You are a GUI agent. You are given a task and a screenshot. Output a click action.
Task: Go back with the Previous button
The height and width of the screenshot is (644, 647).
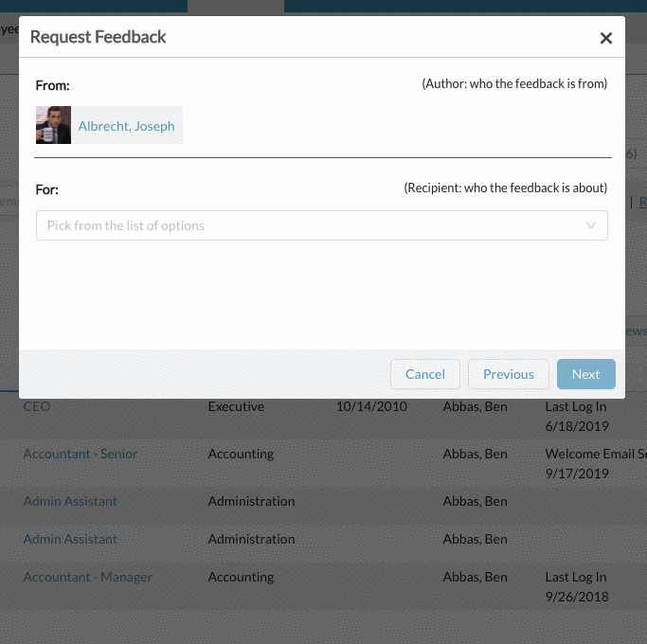[x=509, y=374]
